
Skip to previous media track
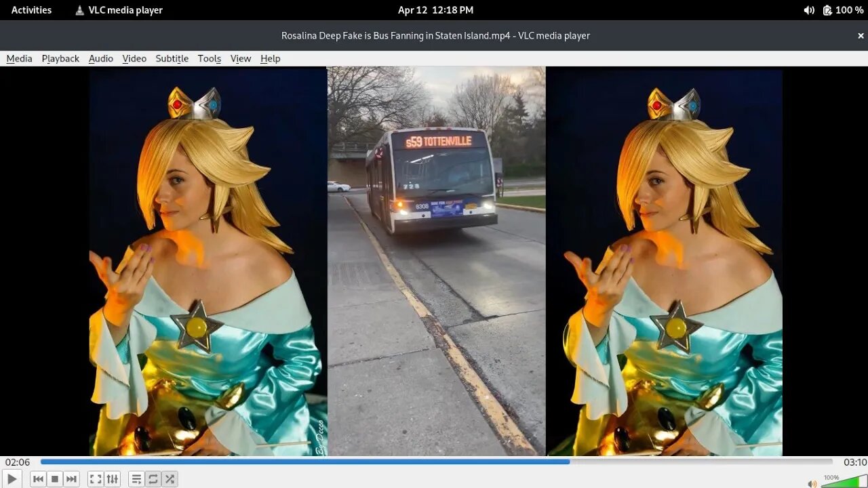tap(39, 479)
